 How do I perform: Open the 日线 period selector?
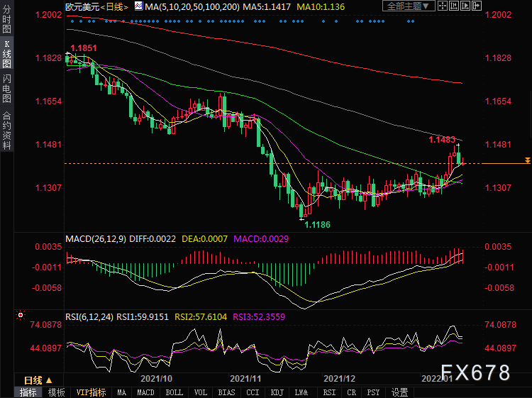[x=38, y=380]
